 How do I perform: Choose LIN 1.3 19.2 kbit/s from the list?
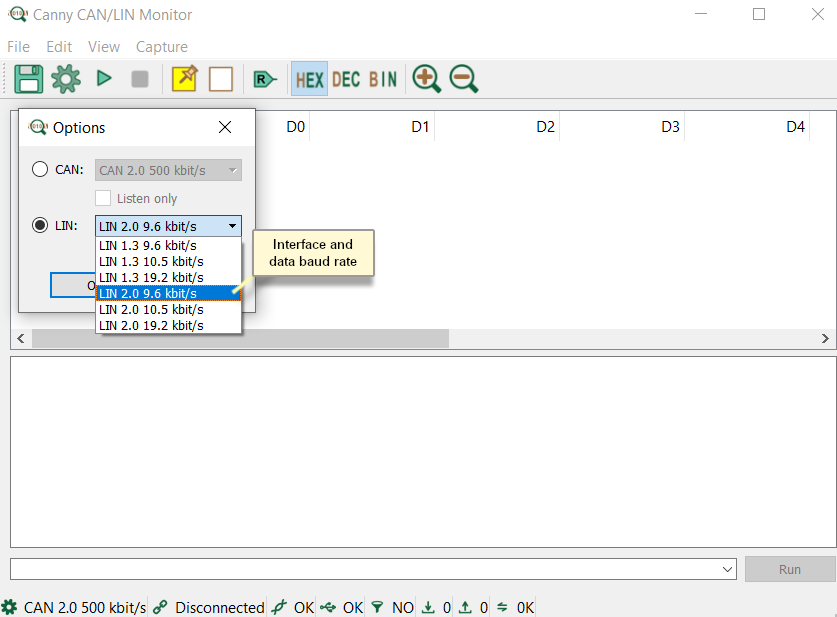(x=168, y=278)
